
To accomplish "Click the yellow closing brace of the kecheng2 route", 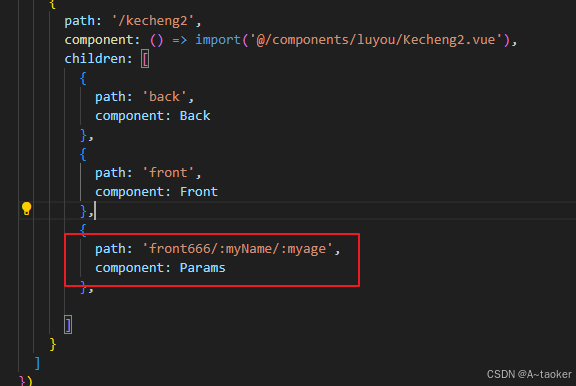I will pyautogui.click(x=53, y=344).
